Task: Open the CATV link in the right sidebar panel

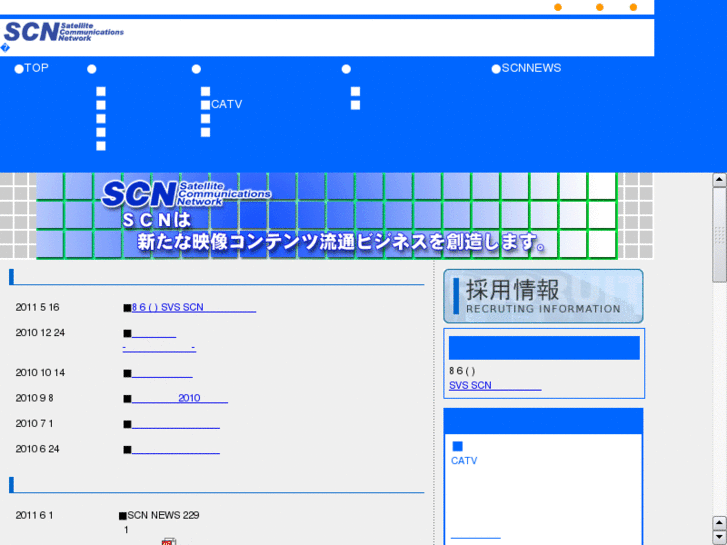Action: pyautogui.click(x=464, y=461)
